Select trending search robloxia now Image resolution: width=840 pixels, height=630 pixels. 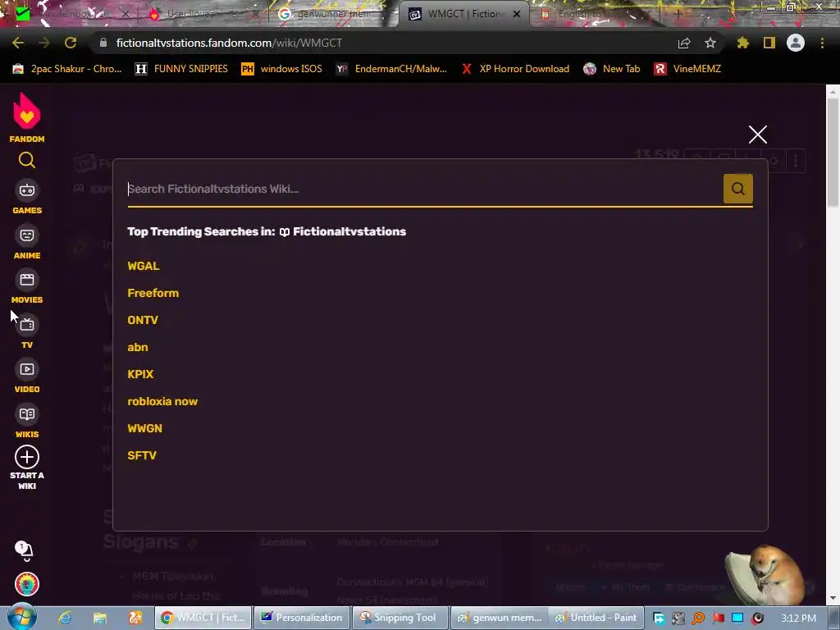[162, 401]
